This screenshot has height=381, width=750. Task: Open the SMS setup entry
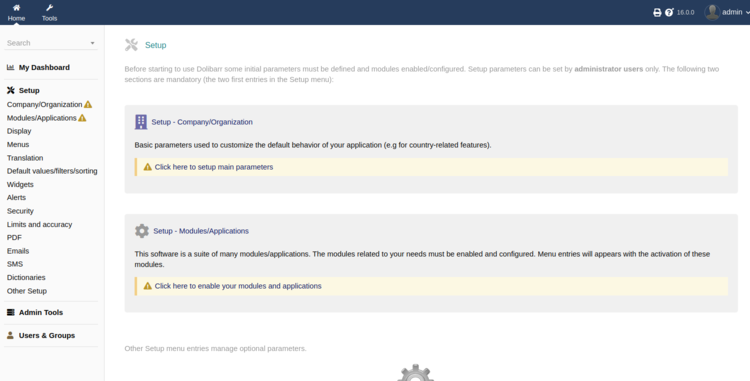coord(15,264)
